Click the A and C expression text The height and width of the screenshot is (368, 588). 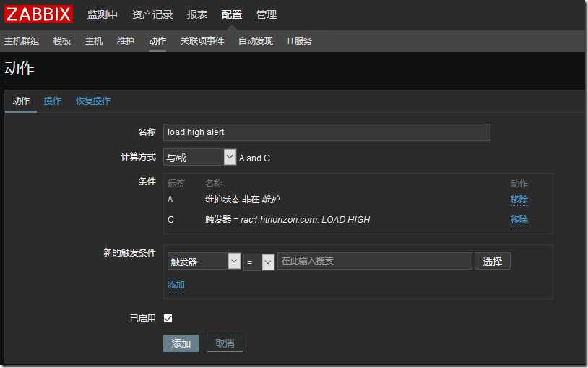[x=254, y=158]
